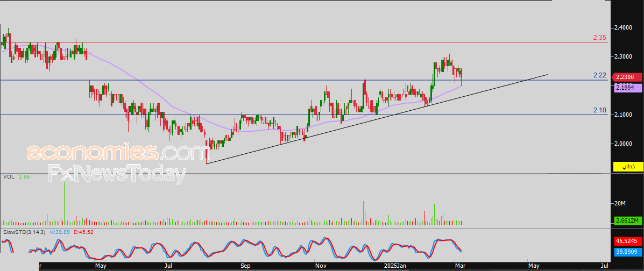
Task: Select the red 45.5245 stochastic tag
Action: [628, 240]
